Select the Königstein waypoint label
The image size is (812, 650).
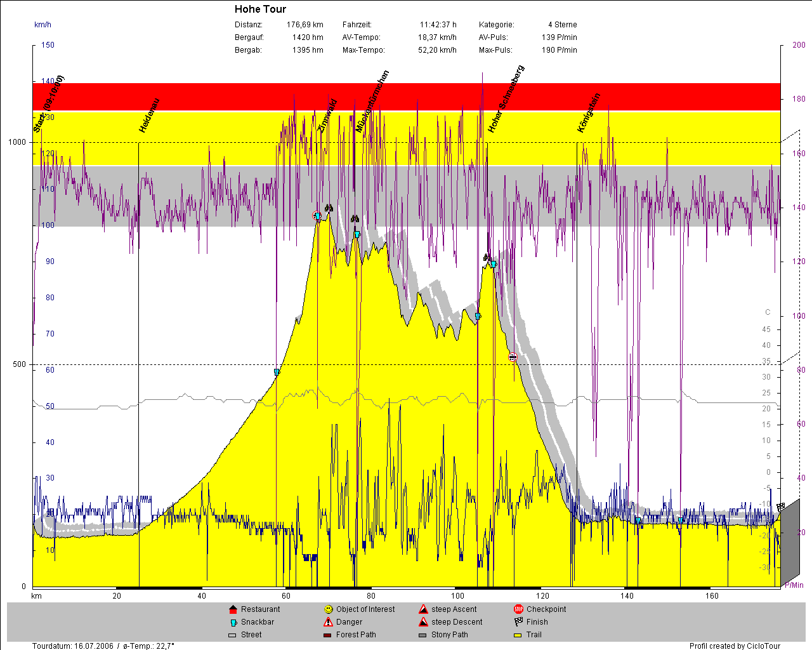click(x=589, y=113)
